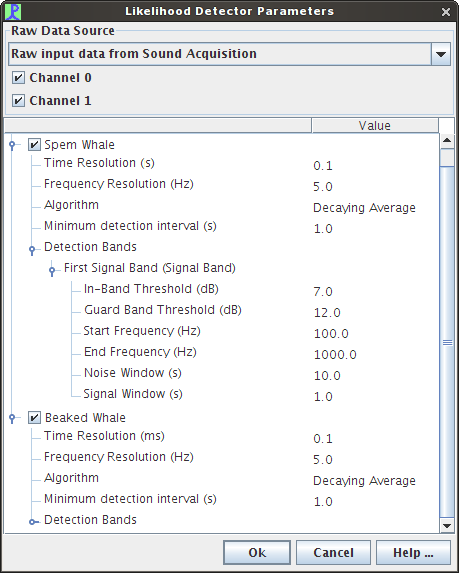
Task: Collapse Spem Whale Detection Bands node
Action: (x=32, y=250)
